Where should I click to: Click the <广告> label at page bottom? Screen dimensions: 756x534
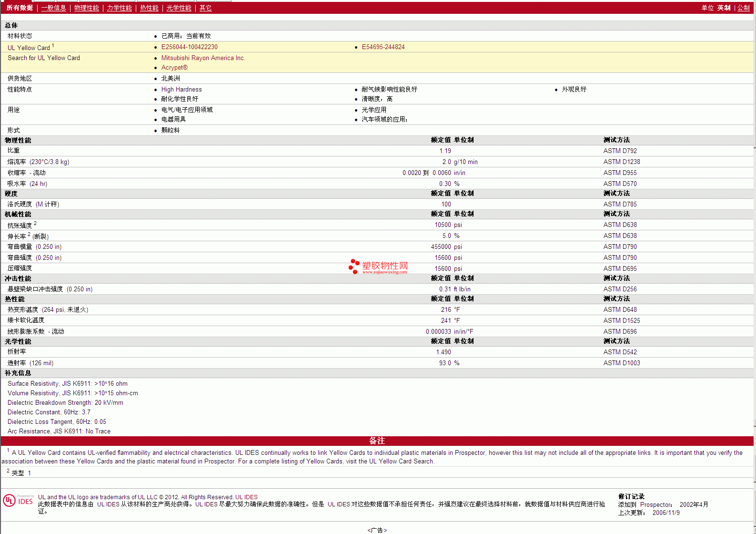(x=377, y=530)
